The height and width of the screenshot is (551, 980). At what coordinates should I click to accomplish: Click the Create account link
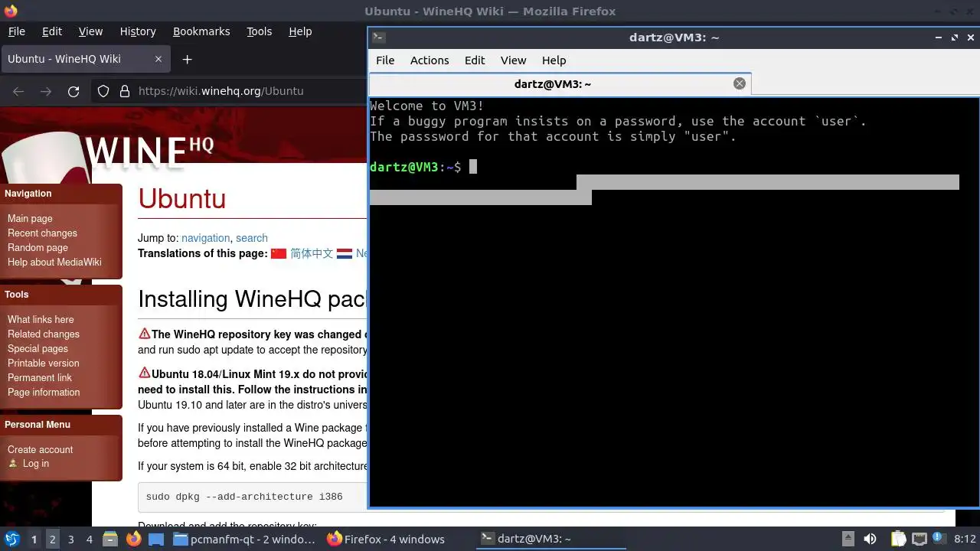pyautogui.click(x=40, y=449)
